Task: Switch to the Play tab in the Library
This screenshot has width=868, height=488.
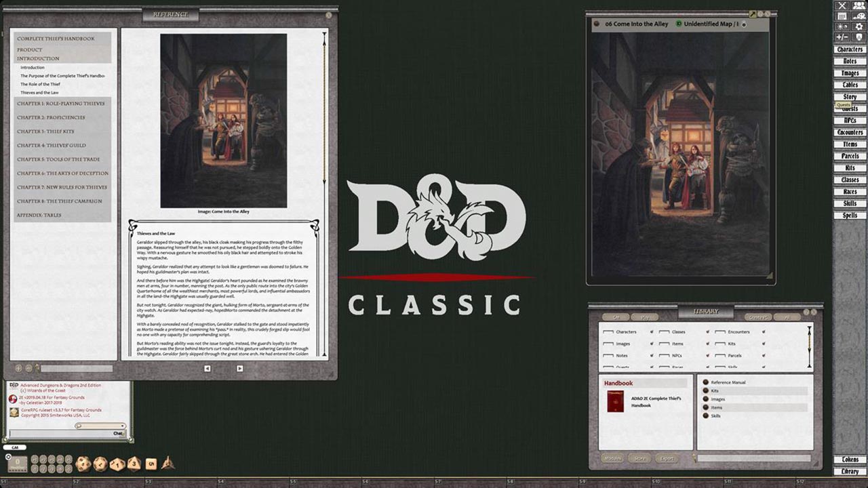Action: tap(644, 317)
